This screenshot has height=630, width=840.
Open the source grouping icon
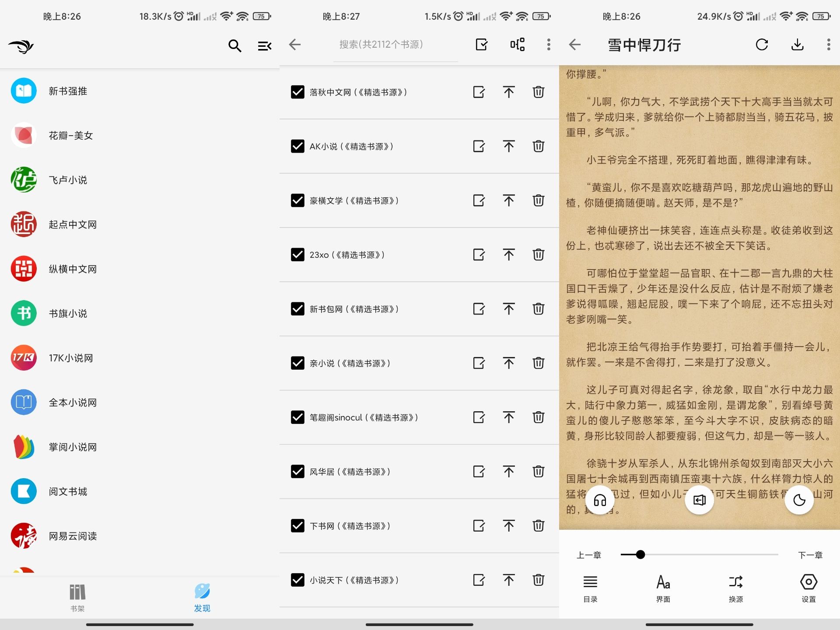[517, 45]
